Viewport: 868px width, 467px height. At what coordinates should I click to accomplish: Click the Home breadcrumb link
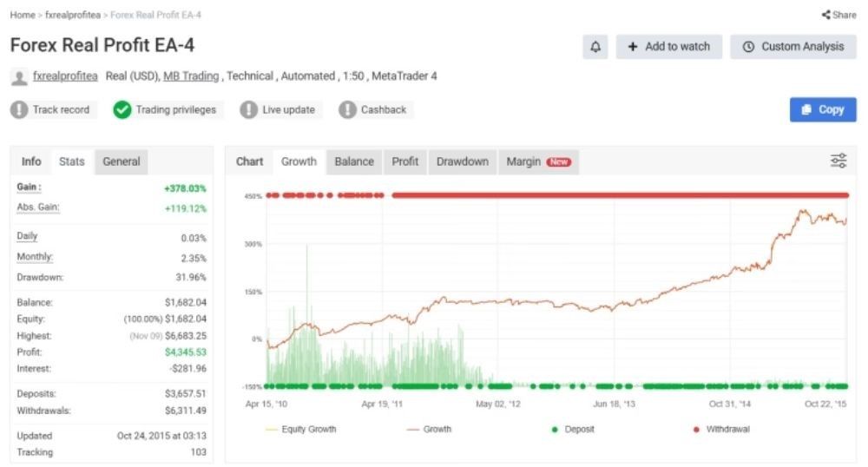(x=23, y=16)
